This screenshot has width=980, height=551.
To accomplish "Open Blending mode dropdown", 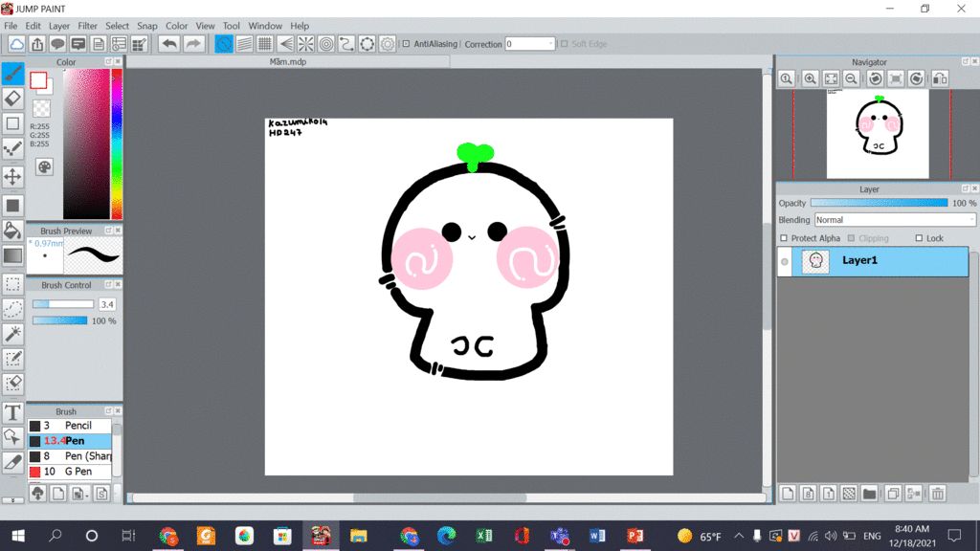I will tap(895, 220).
